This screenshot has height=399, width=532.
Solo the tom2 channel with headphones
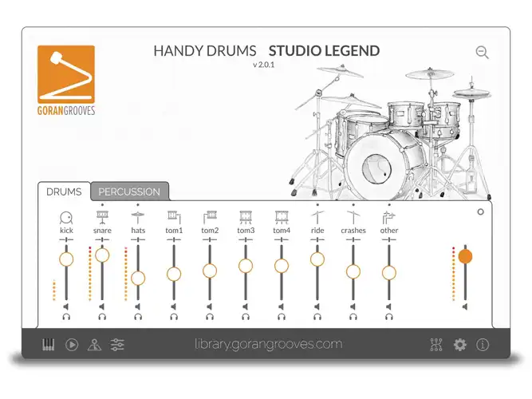coord(210,317)
